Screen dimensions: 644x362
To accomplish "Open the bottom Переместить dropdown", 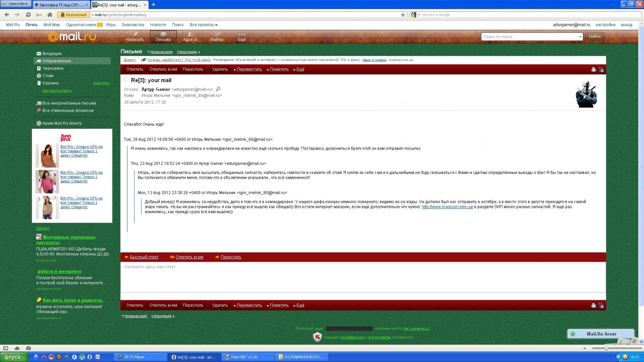I will click(248, 305).
